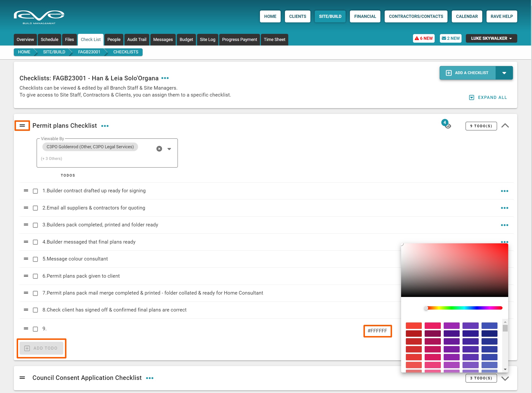Open three-dot menu next to Permit plans Checklist
The image size is (532, 393).
pyautogui.click(x=105, y=126)
